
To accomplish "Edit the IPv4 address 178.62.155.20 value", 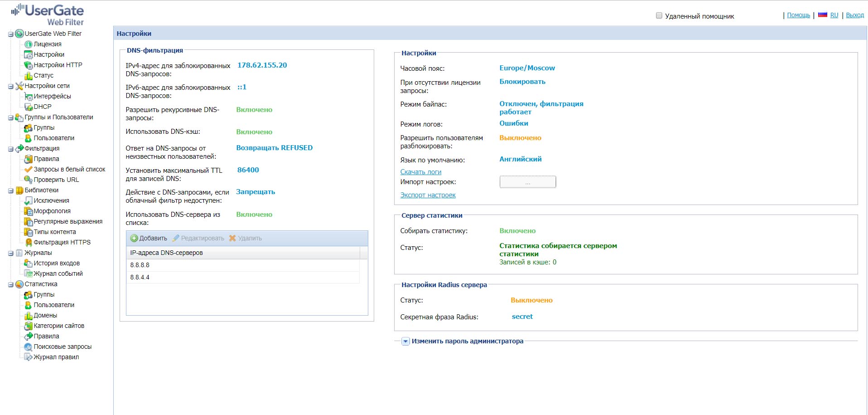I will (262, 65).
